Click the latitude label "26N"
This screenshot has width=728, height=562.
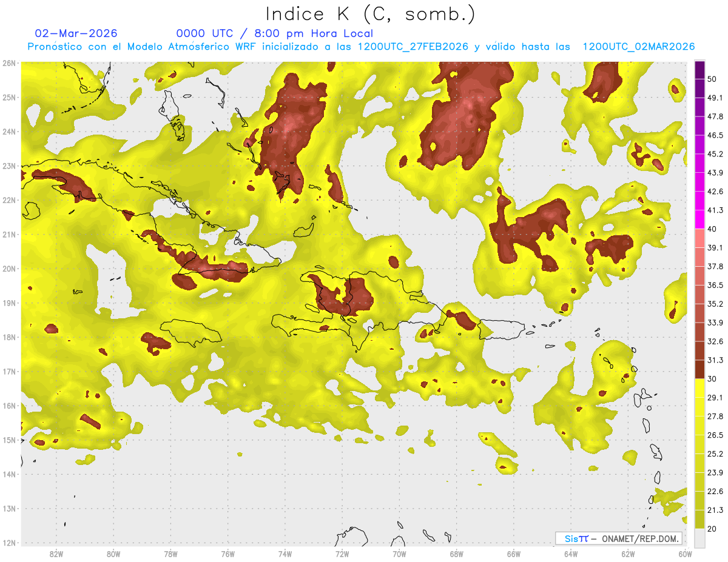coord(9,63)
